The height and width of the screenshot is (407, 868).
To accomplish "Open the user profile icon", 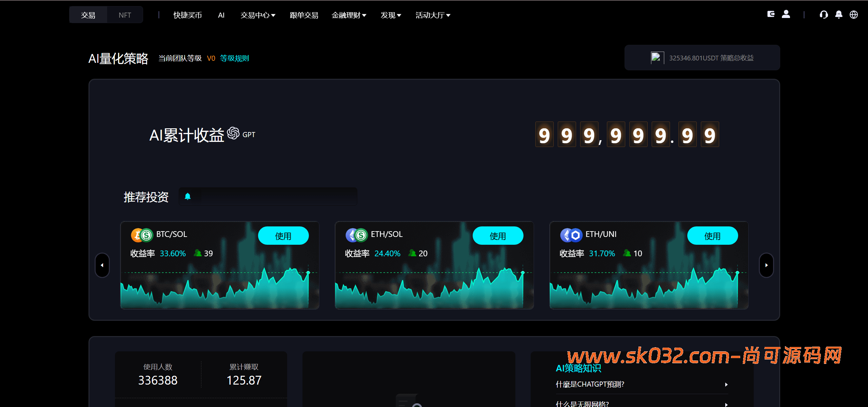I will [786, 14].
